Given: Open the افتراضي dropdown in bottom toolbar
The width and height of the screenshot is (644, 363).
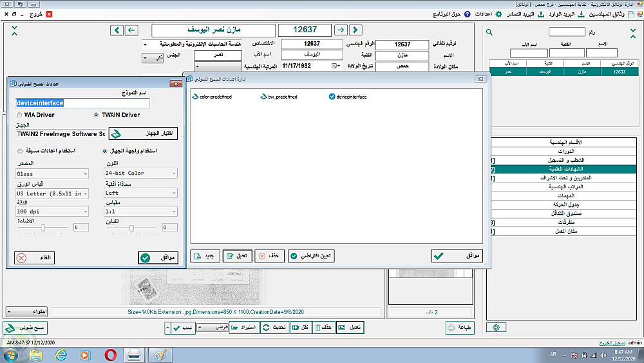Looking at the screenshot, I should pos(213,328).
